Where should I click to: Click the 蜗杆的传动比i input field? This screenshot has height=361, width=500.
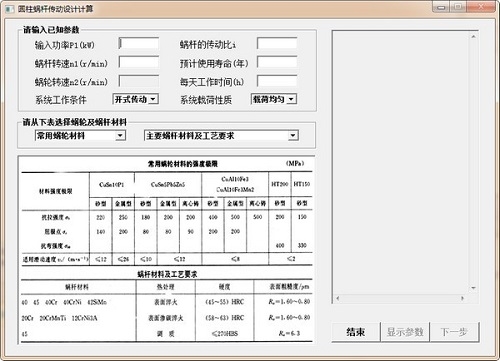click(x=277, y=44)
